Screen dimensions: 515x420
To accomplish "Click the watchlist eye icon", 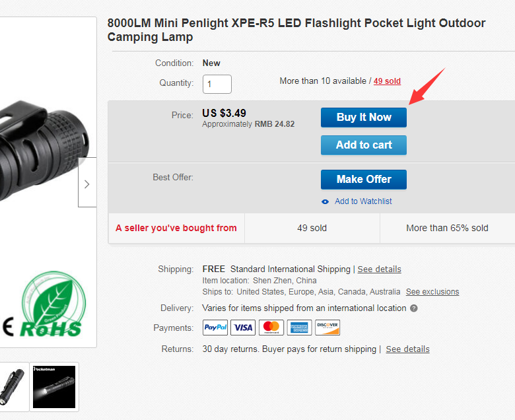I will pos(325,201).
